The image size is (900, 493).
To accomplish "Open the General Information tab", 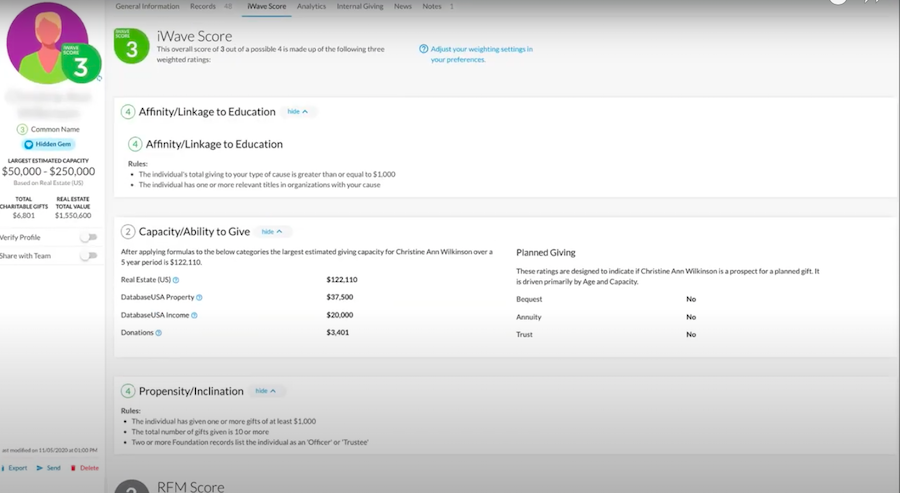I will (148, 6).
